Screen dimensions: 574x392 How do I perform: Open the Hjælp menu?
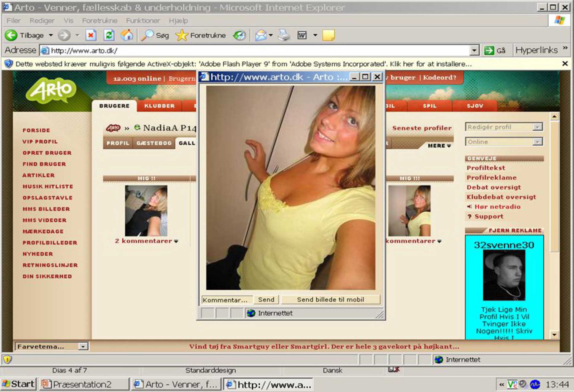click(x=178, y=20)
